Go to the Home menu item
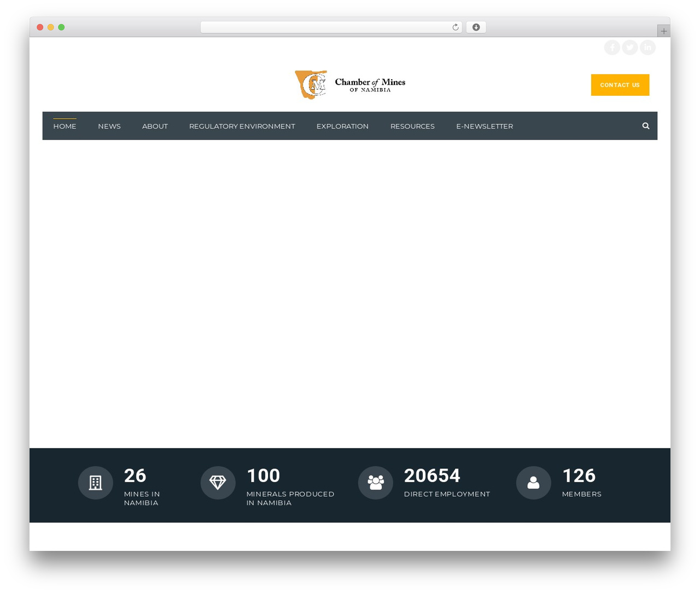 tap(65, 126)
